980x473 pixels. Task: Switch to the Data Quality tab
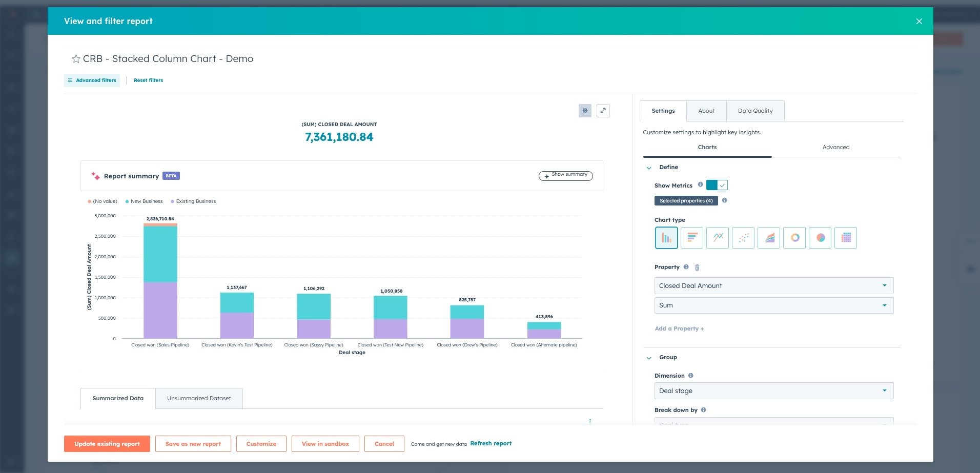(755, 111)
